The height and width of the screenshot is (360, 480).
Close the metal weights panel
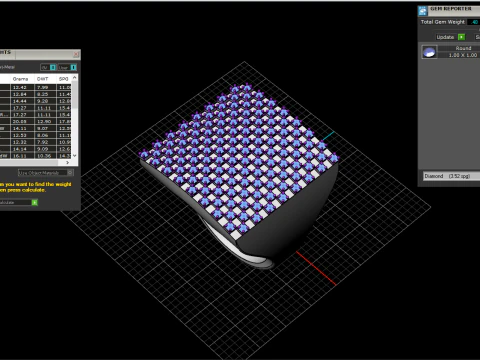click(76, 54)
